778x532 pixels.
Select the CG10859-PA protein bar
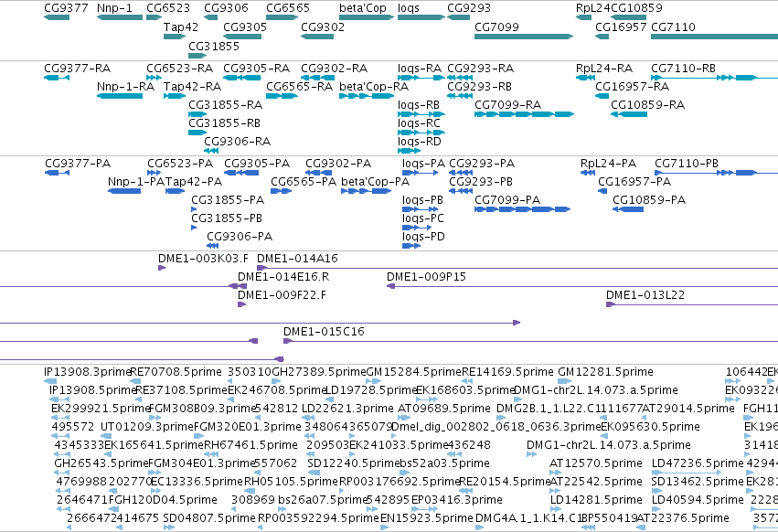click(628, 209)
